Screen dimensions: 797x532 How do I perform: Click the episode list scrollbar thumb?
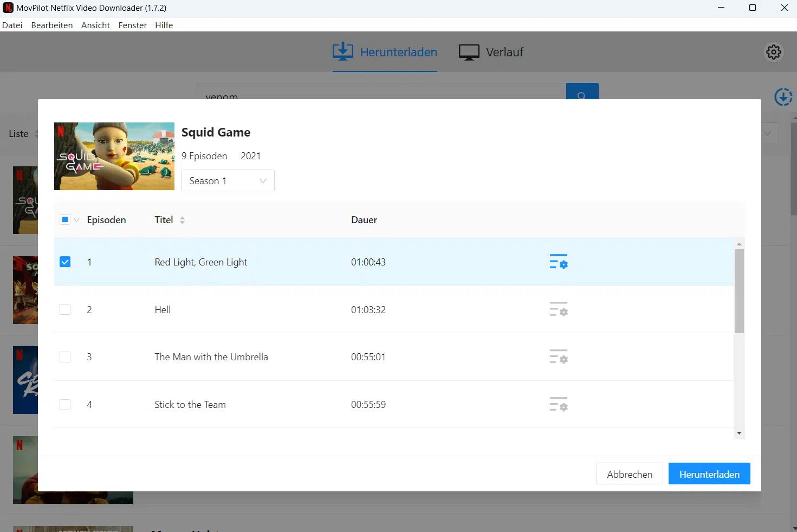coord(739,291)
